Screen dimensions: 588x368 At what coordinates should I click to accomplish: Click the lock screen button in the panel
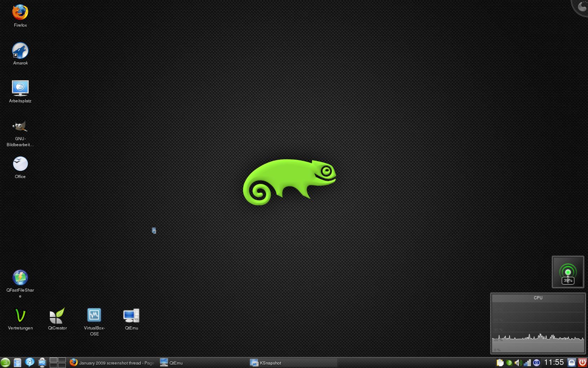572,362
